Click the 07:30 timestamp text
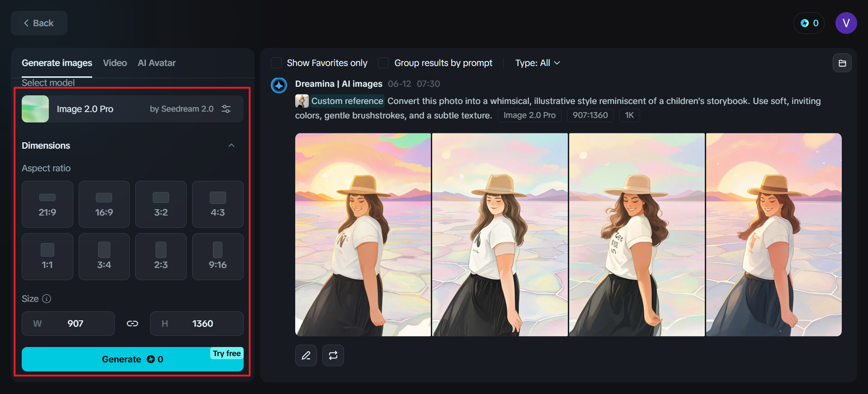 pos(428,84)
